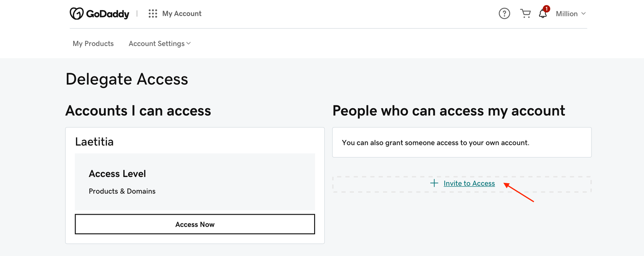Select the Laetitia account name

click(x=94, y=142)
